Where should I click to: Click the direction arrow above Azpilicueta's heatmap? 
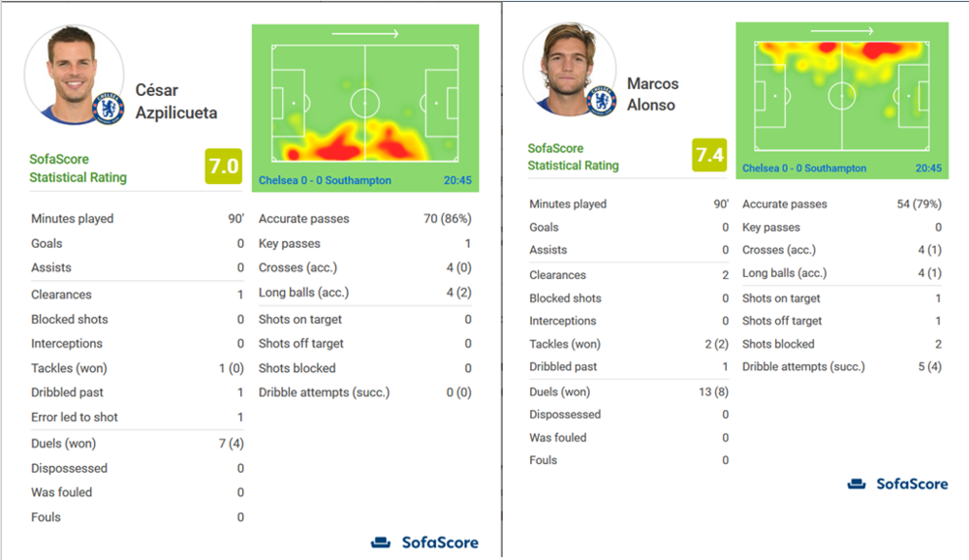[x=364, y=34]
